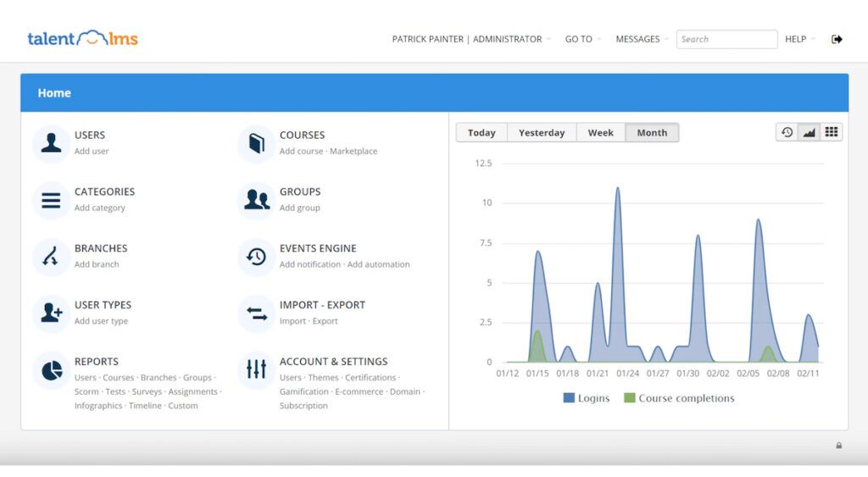
Task: Open the Groups people icon
Action: pyautogui.click(x=256, y=200)
